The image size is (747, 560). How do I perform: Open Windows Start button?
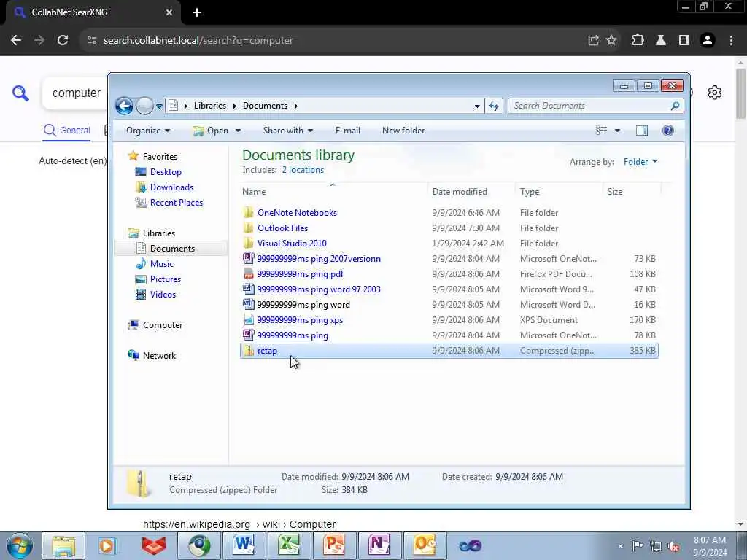pyautogui.click(x=19, y=545)
